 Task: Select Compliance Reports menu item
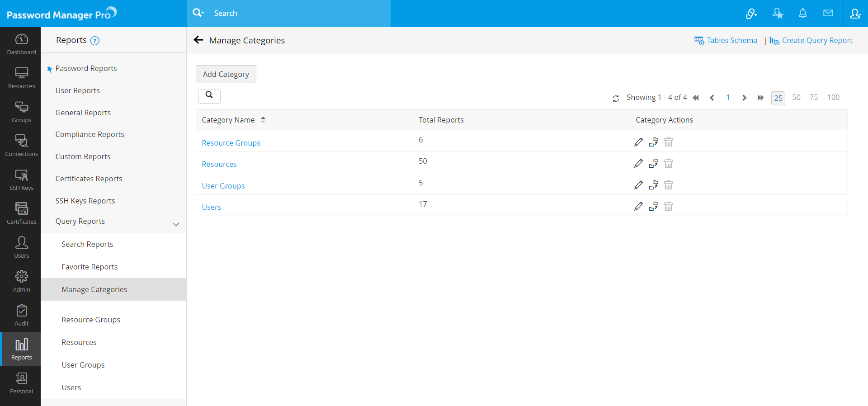tap(90, 134)
